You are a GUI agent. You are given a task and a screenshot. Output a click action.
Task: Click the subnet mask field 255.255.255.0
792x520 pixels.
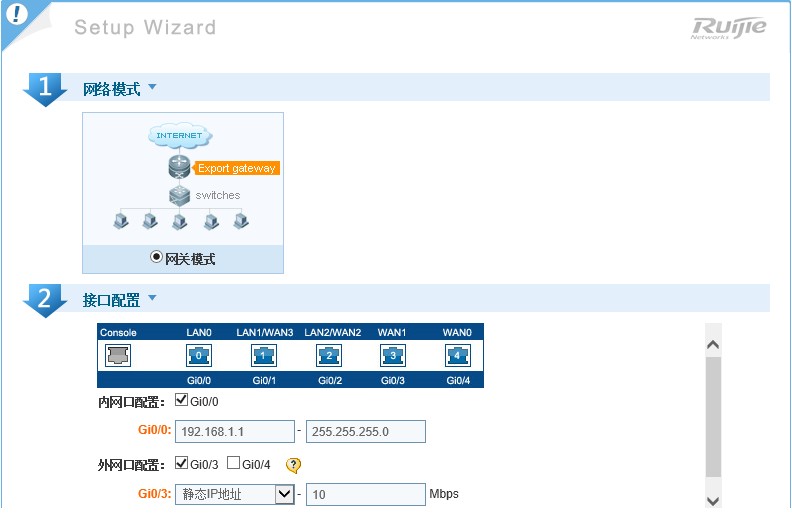(x=366, y=432)
